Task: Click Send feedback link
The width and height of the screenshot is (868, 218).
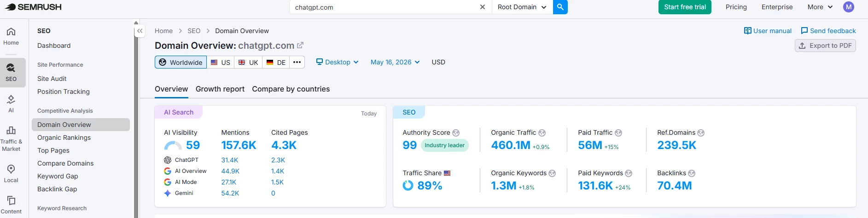Action: 828,31
